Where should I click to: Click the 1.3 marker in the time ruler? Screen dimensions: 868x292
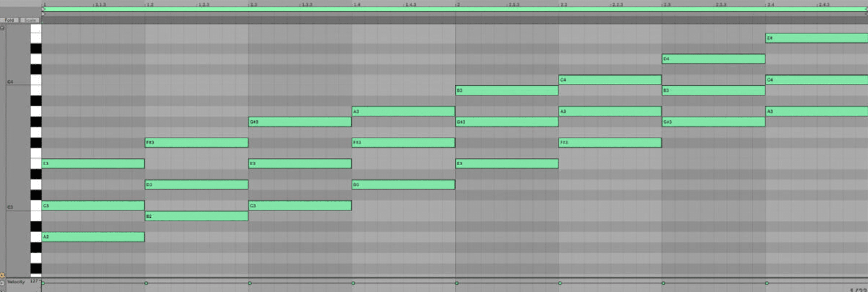pyautogui.click(x=253, y=4)
